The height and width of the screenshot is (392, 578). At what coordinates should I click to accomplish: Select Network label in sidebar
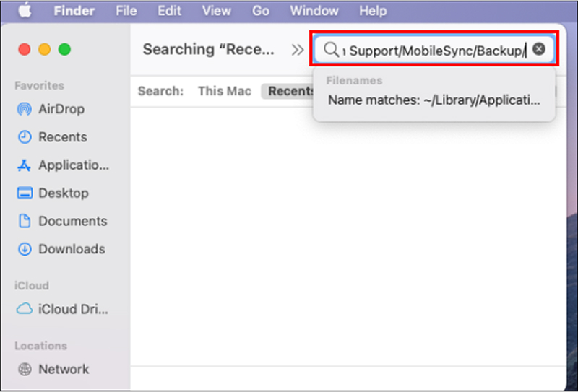(64, 369)
